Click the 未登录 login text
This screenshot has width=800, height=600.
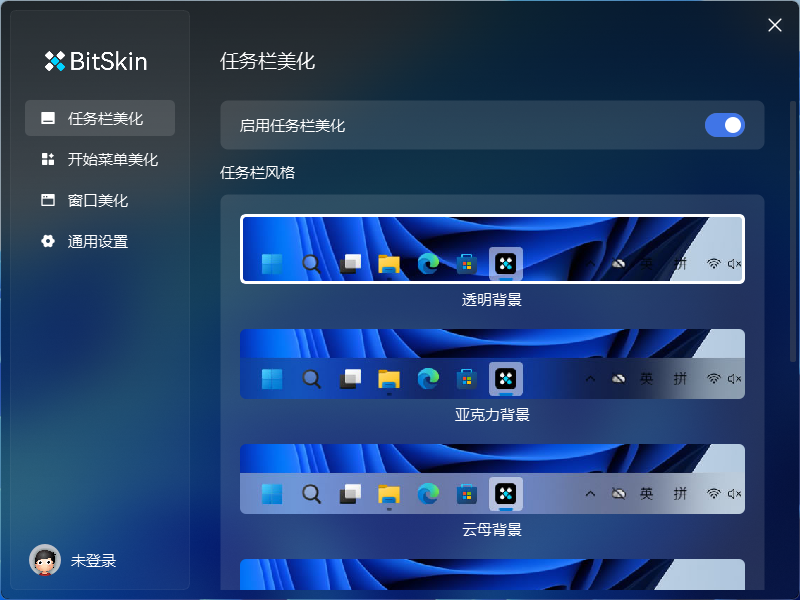pos(93,560)
